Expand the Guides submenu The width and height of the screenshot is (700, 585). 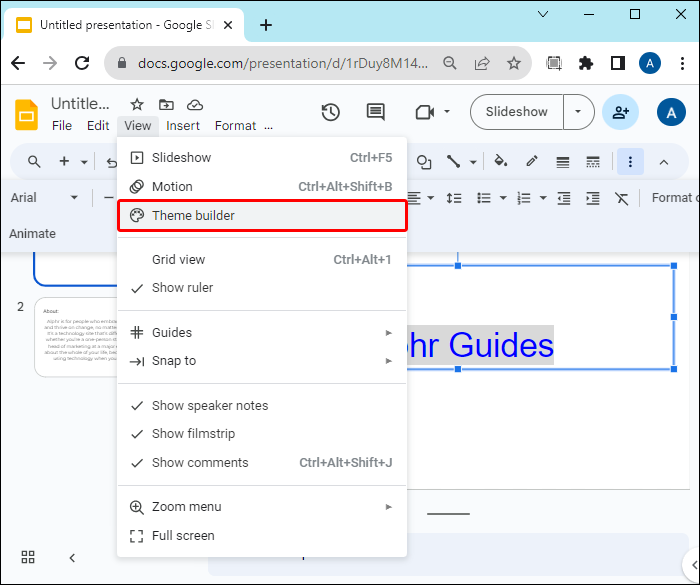click(262, 333)
